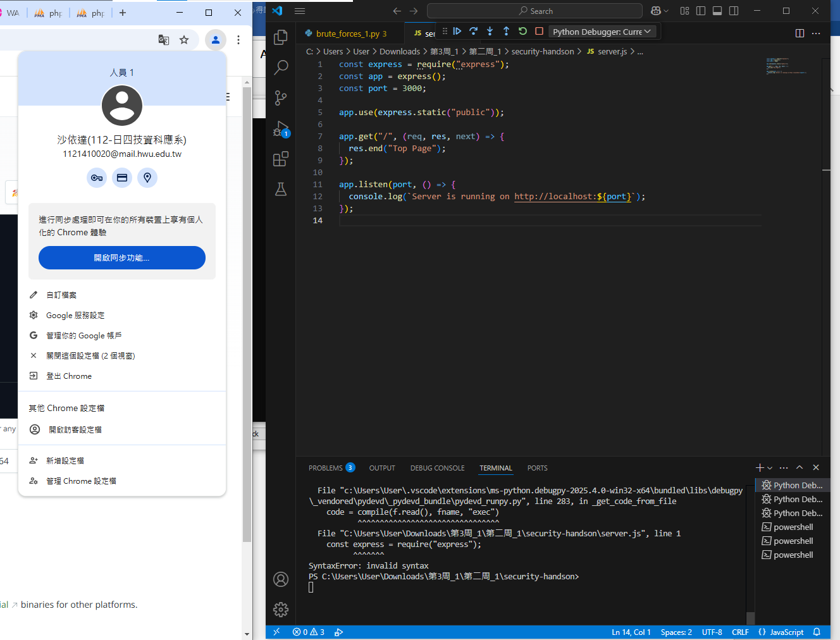The height and width of the screenshot is (640, 840).
Task: Open the Testing flask icon
Action: click(x=281, y=189)
